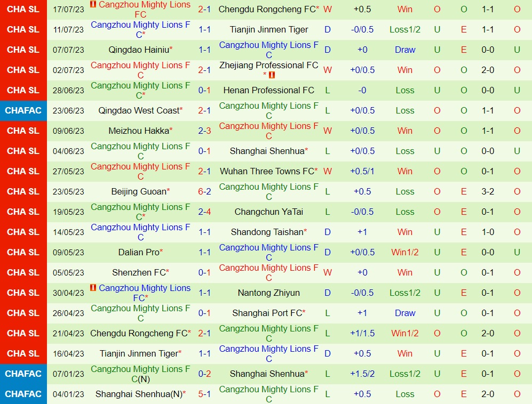The width and height of the screenshot is (532, 404).
Task: Click Cangzhou Mighty Lions home on 27/05/23
Action: (140, 171)
